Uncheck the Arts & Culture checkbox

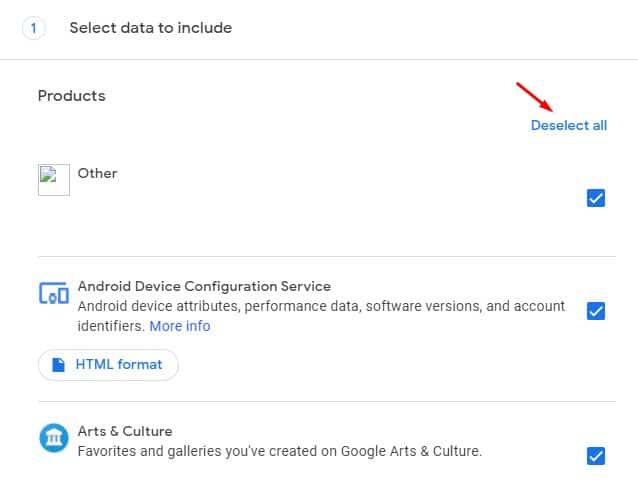(x=596, y=456)
